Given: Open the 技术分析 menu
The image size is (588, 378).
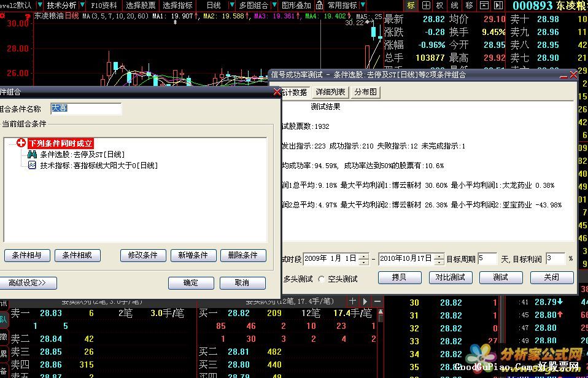Looking at the screenshot, I should [61, 6].
